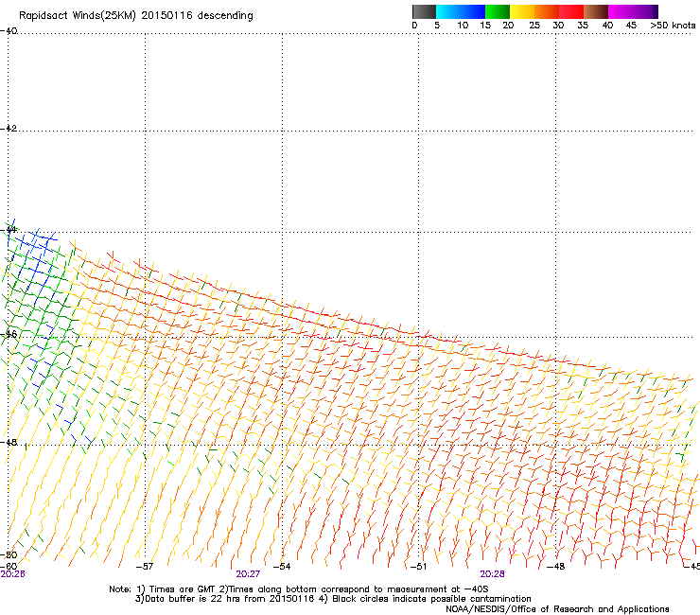
Task: Click the legend tick label '10'
Action: pyautogui.click(x=463, y=26)
